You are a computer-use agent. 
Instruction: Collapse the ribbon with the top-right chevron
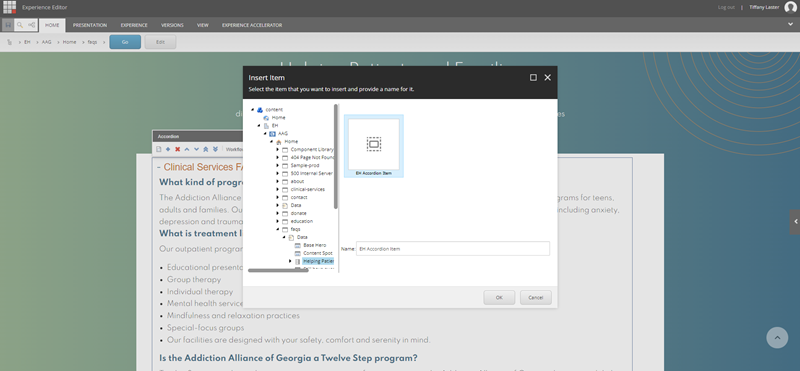pyautogui.click(x=791, y=24)
